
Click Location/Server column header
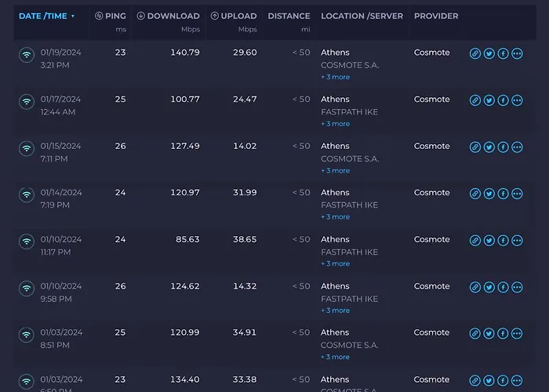point(362,16)
